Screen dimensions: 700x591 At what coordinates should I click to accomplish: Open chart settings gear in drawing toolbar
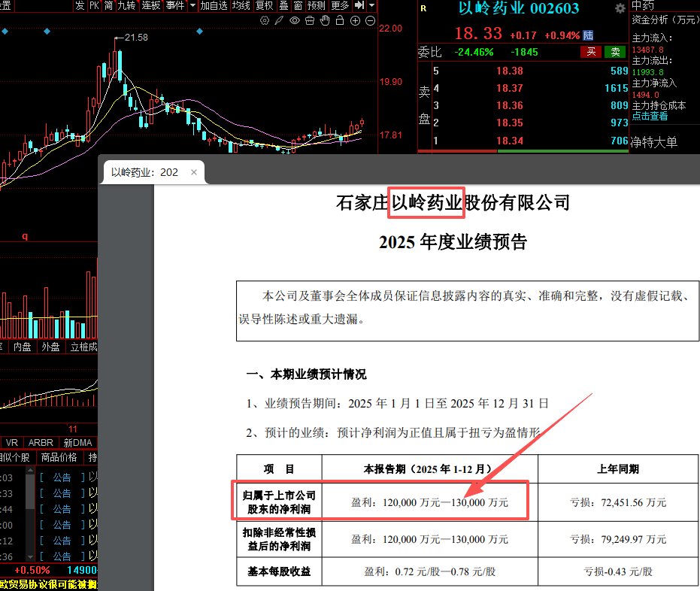pyautogui.click(x=265, y=21)
